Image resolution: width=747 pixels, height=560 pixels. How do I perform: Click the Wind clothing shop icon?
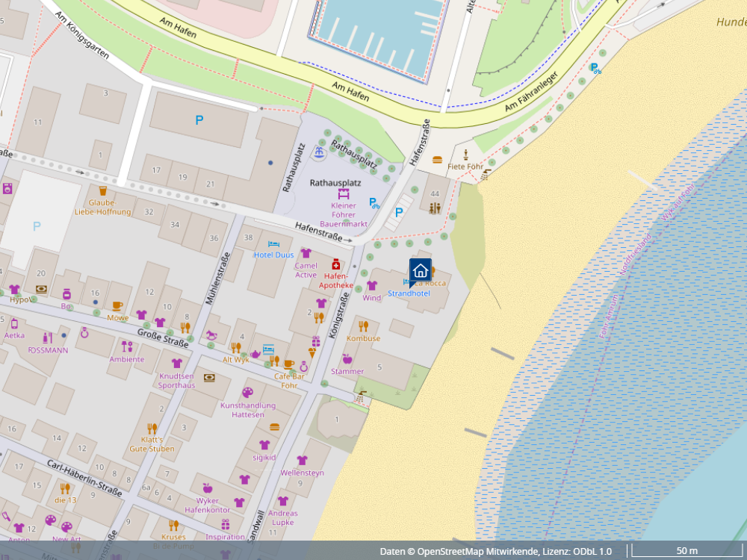click(371, 286)
